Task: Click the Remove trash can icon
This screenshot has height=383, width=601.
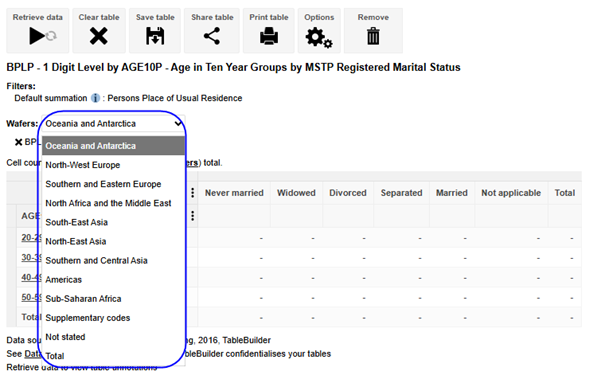Action: tap(373, 36)
